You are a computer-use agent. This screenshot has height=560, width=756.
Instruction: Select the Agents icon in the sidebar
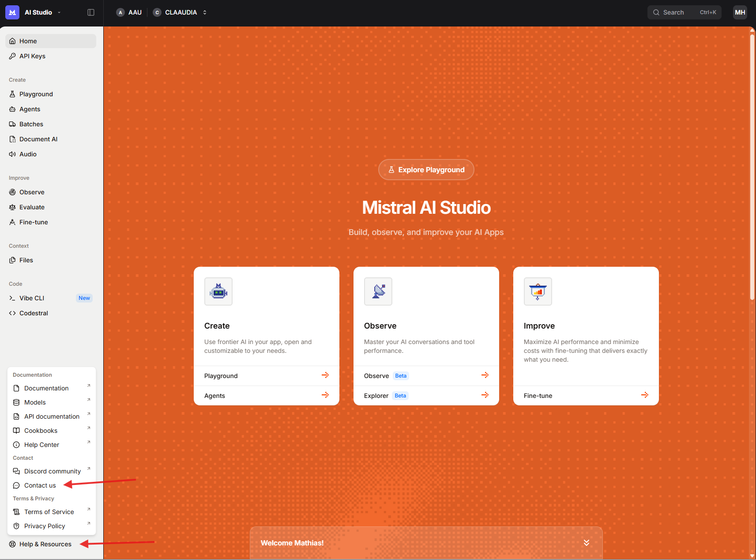pos(12,109)
